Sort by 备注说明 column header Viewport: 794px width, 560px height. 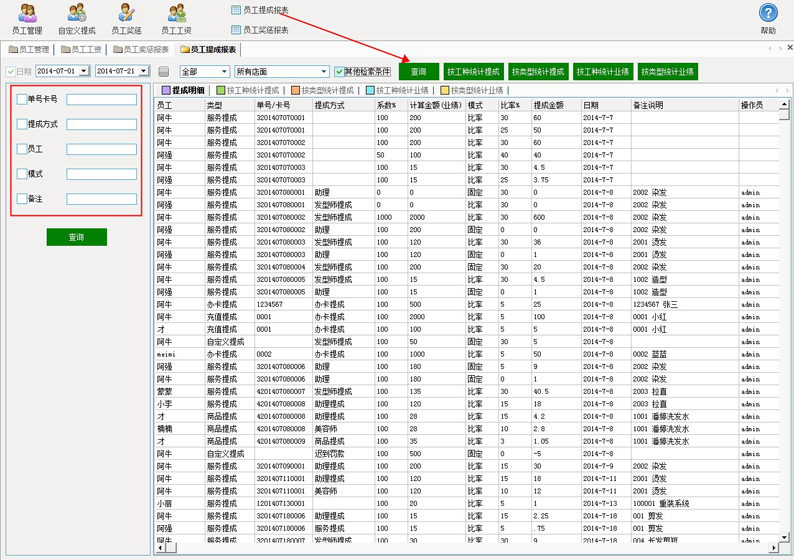tap(685, 105)
